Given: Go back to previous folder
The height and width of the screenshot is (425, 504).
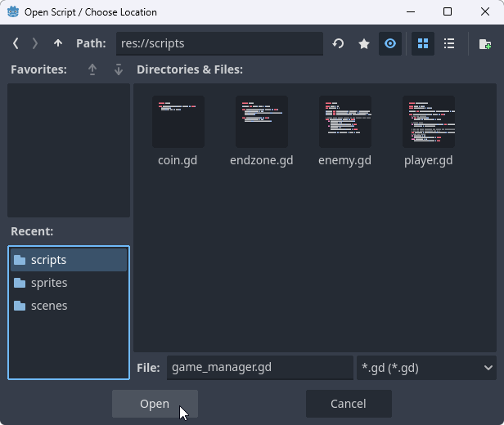Looking at the screenshot, I should point(16,43).
